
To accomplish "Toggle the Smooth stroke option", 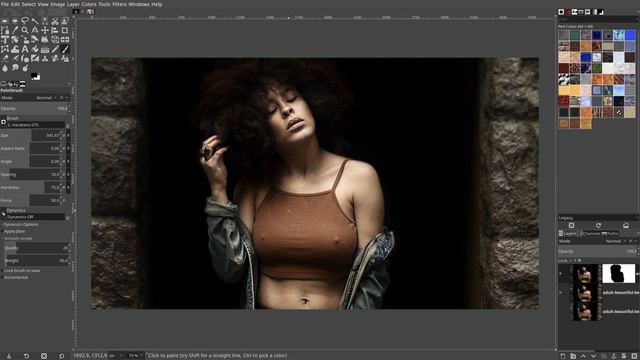I will click(2, 238).
